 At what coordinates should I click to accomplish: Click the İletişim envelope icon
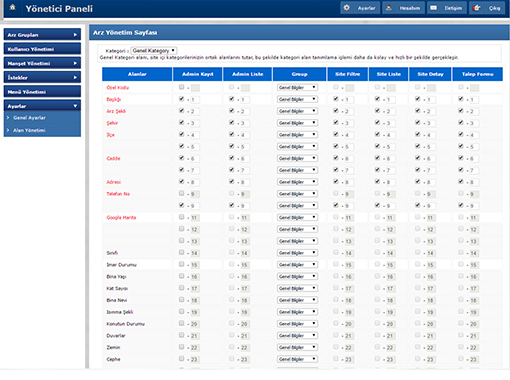(x=433, y=8)
